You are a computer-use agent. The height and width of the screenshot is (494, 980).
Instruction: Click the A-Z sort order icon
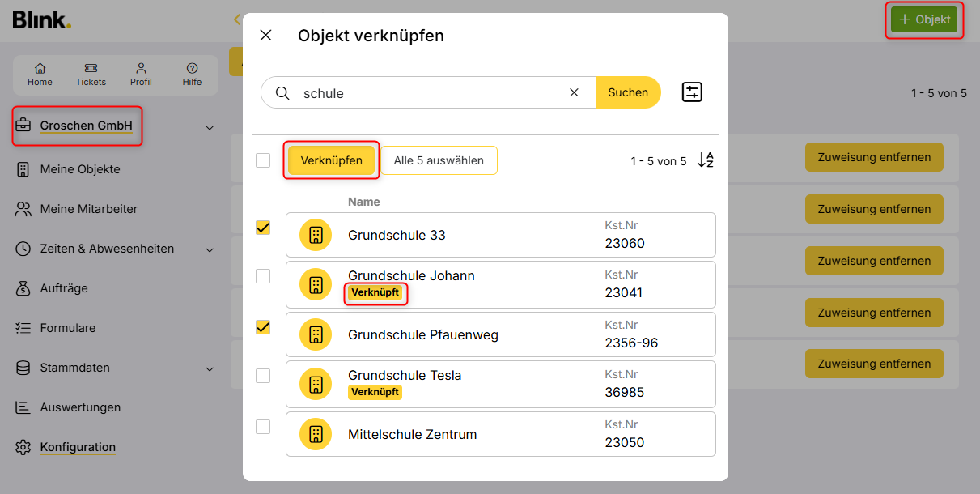[x=705, y=160]
